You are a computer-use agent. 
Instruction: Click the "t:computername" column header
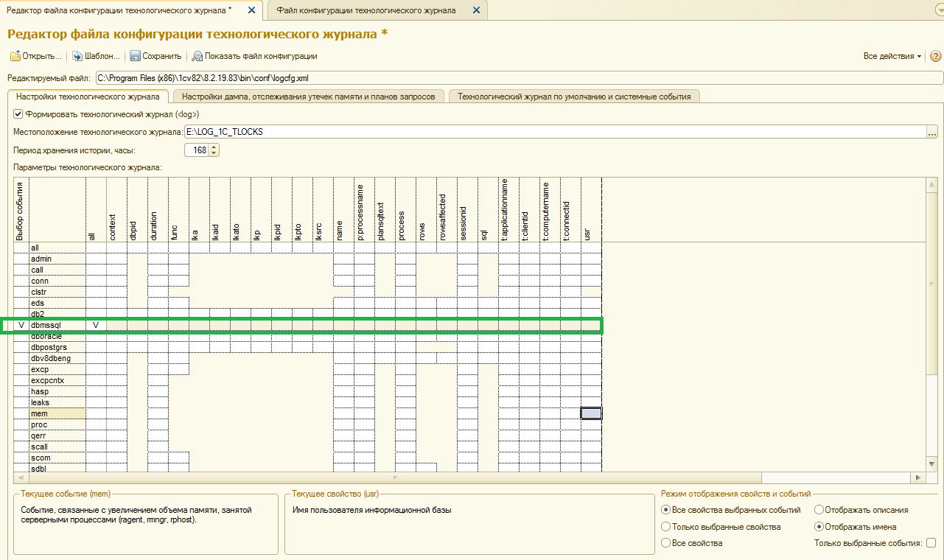550,210
